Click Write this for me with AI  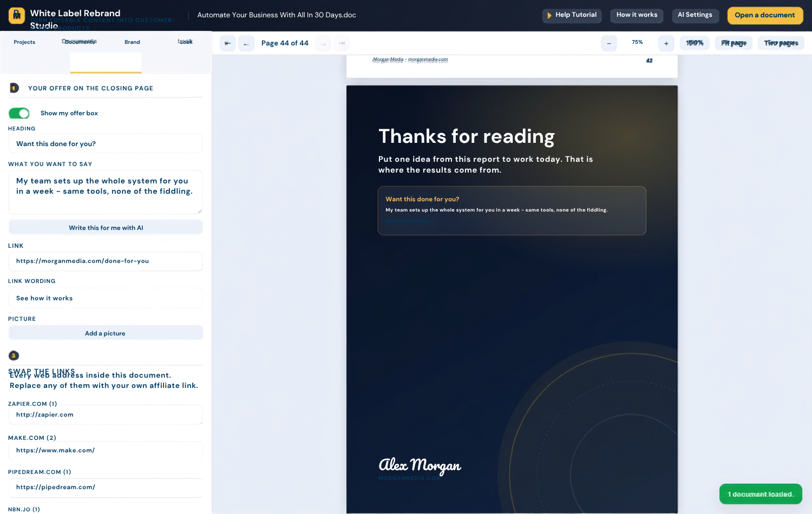coord(106,228)
